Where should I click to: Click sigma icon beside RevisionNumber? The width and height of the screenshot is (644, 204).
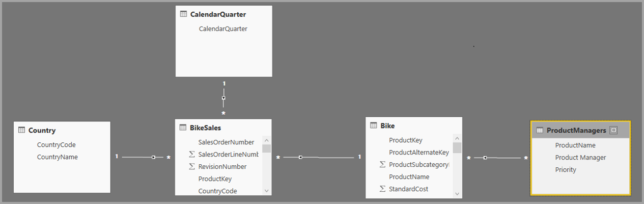tap(192, 167)
